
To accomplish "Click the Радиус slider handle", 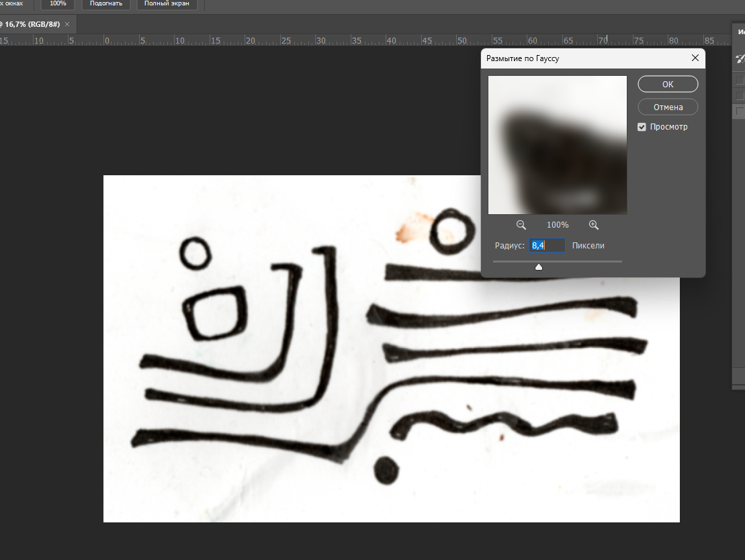I will [x=538, y=267].
